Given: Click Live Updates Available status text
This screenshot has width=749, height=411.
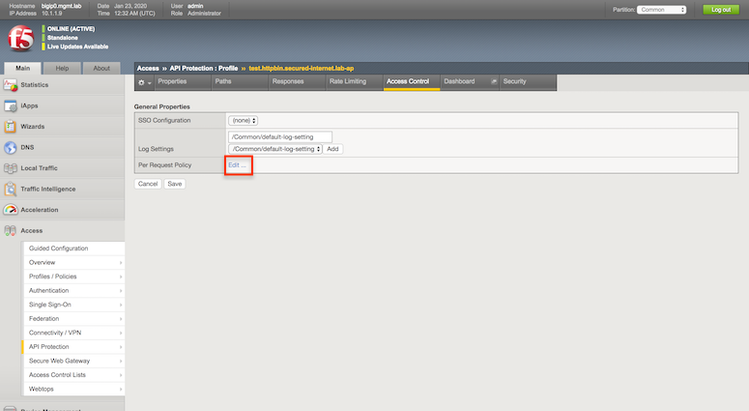Looking at the screenshot, I should [78, 47].
